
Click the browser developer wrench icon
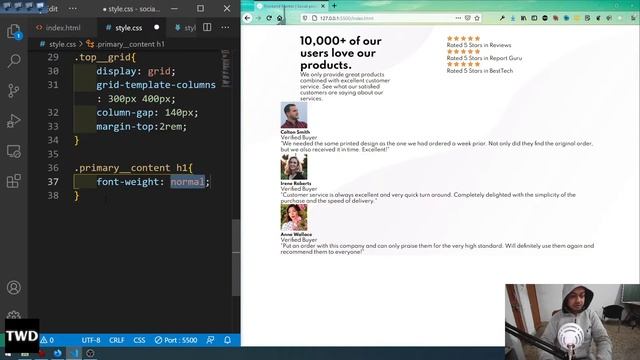[502, 18]
